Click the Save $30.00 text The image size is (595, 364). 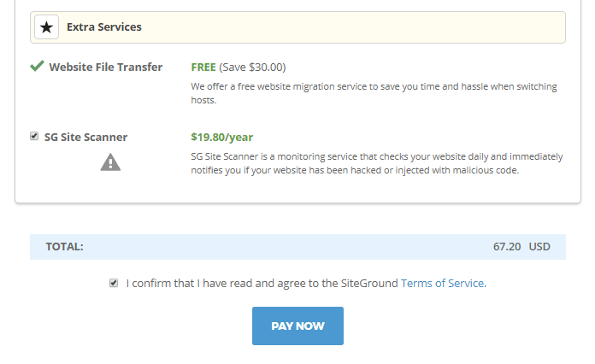tap(252, 68)
